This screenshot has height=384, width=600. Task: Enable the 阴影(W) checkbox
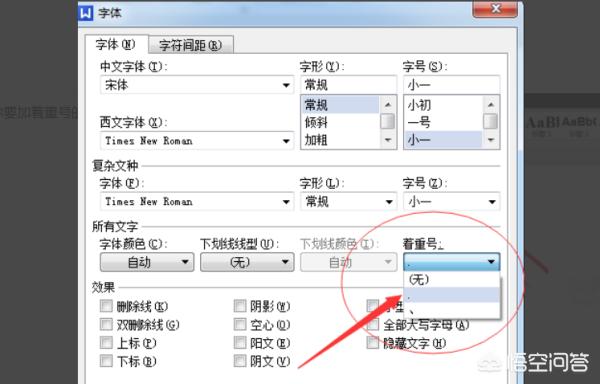[x=240, y=306]
